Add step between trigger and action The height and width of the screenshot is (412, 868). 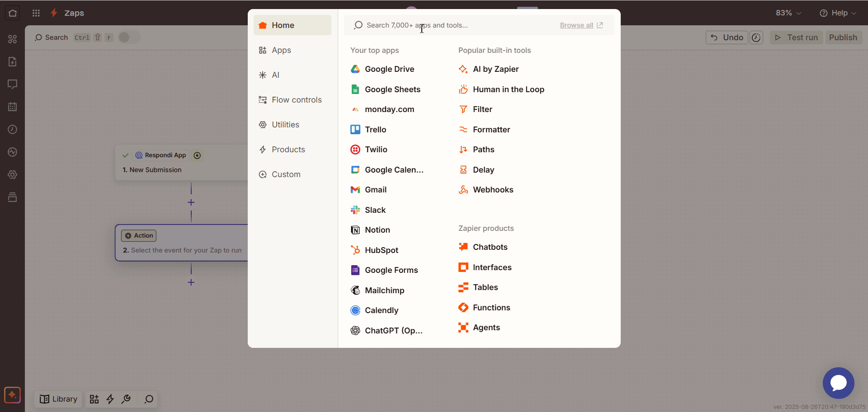click(x=191, y=203)
